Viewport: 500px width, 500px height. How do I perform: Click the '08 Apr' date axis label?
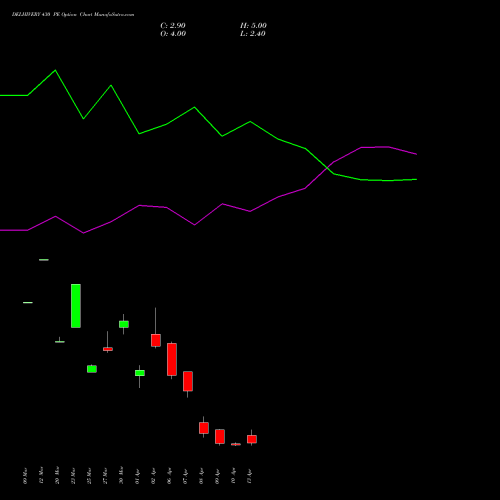click(x=201, y=477)
